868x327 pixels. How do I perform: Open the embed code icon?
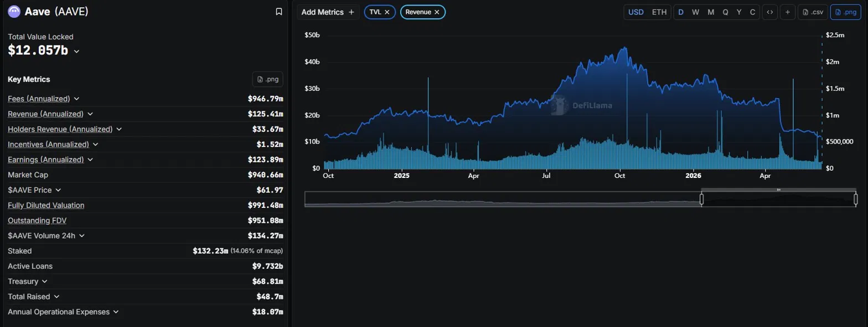[769, 12]
